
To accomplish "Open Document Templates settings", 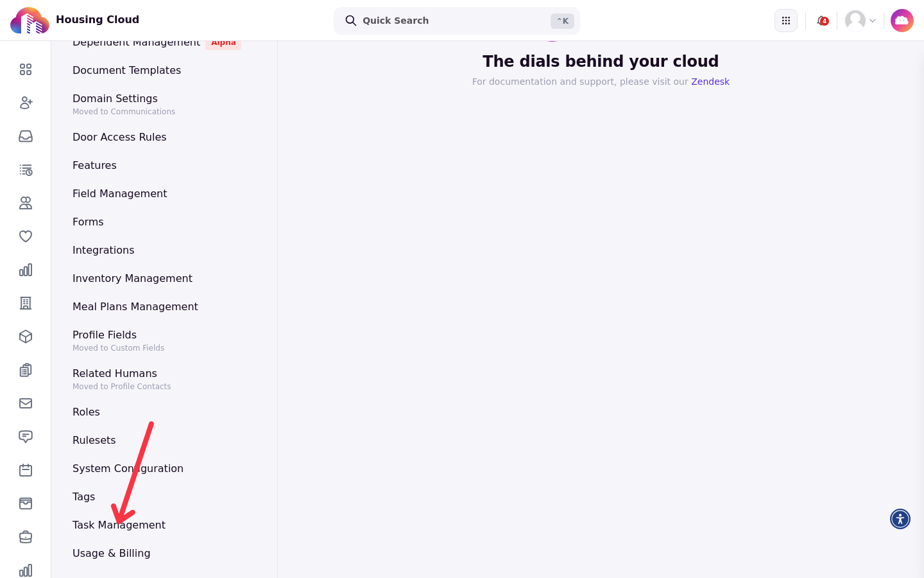I will pos(126,70).
